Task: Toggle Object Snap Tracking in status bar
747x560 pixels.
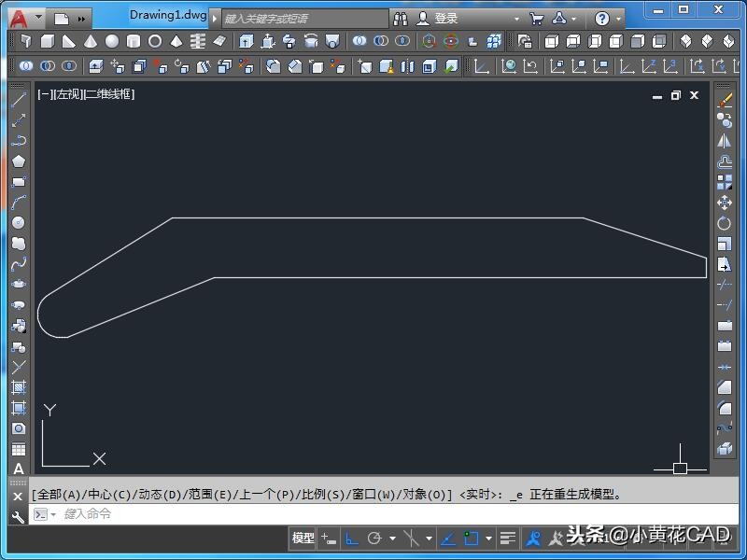Action: 448,539
